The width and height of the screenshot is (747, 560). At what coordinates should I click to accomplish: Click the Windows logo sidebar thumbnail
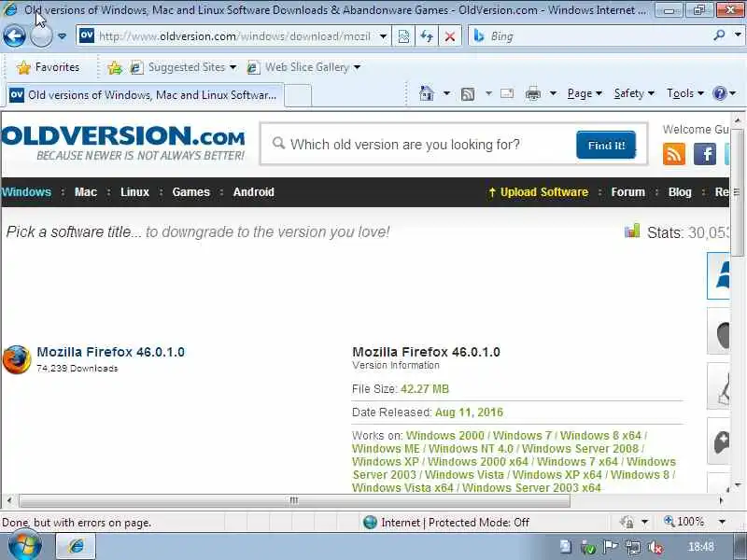[x=718, y=275]
